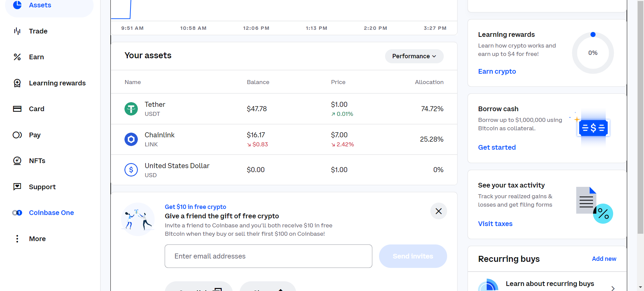Click the tax document illustration icon

pyautogui.click(x=594, y=205)
